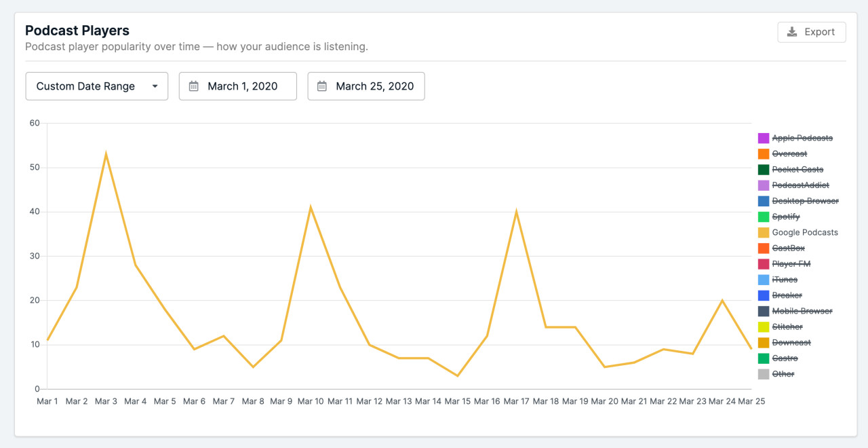Show the Pocket Casts series
Viewport: 868px width, 448px height.
tap(797, 170)
